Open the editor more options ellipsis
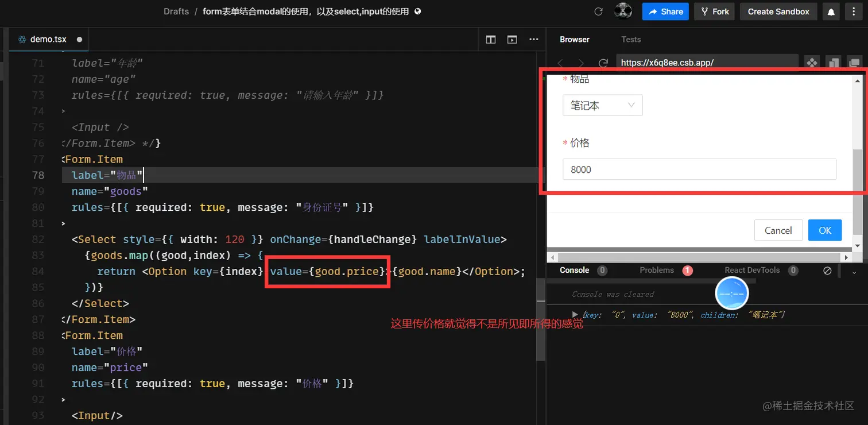The height and width of the screenshot is (425, 868). point(534,40)
